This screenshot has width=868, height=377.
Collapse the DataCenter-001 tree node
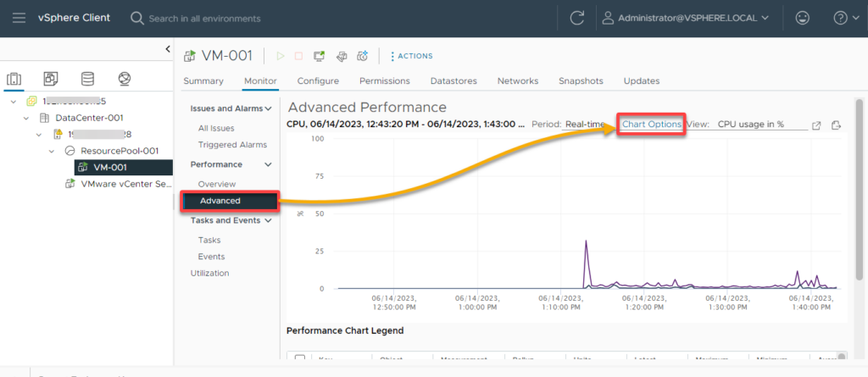tap(27, 118)
